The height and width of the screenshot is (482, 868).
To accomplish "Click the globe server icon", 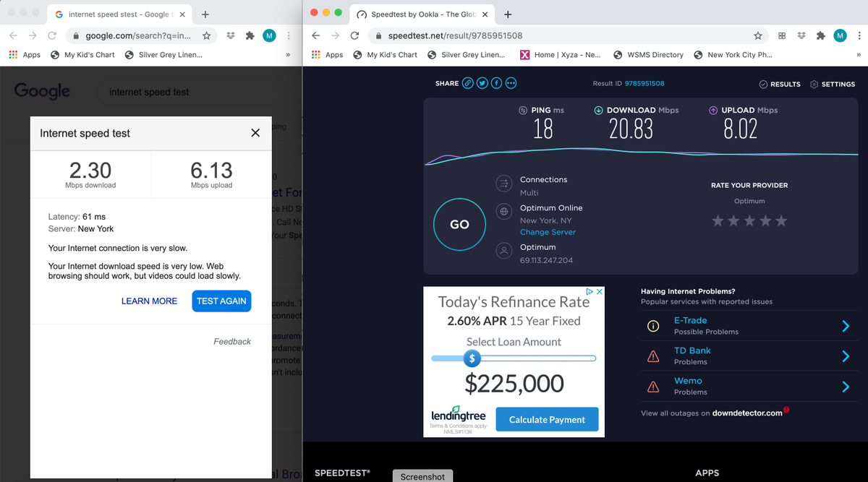I will (504, 212).
